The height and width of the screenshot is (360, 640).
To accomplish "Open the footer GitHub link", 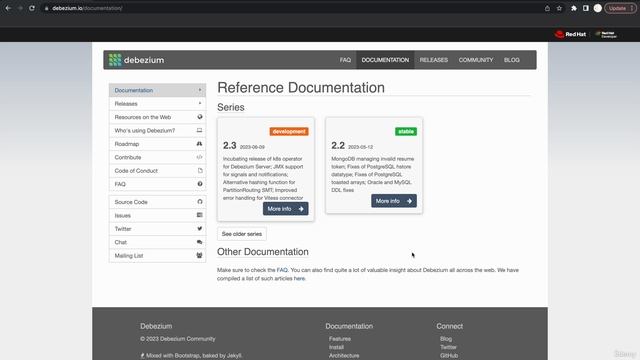I will [449, 356].
